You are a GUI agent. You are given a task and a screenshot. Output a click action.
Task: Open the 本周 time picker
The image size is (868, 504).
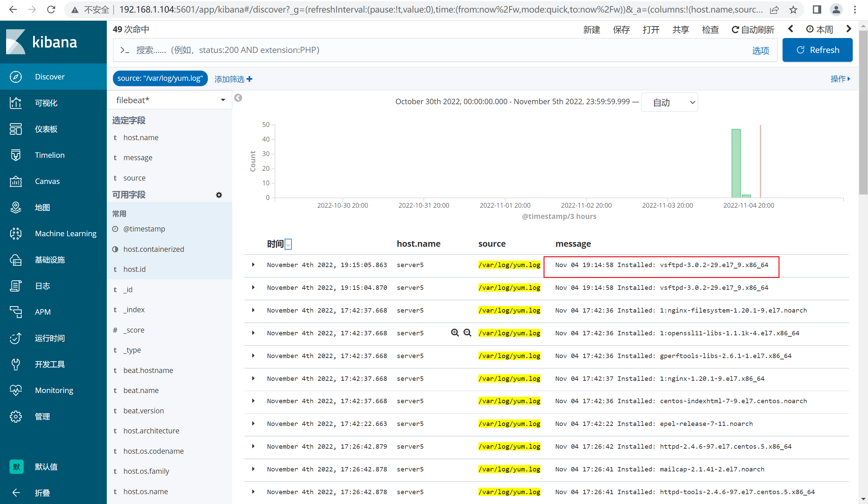[820, 30]
